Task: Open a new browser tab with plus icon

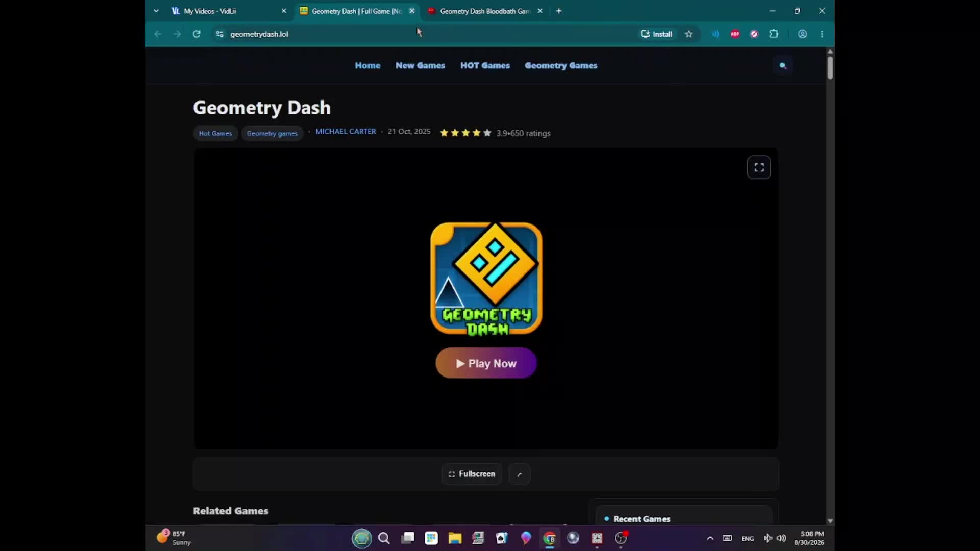Action: pyautogui.click(x=559, y=11)
